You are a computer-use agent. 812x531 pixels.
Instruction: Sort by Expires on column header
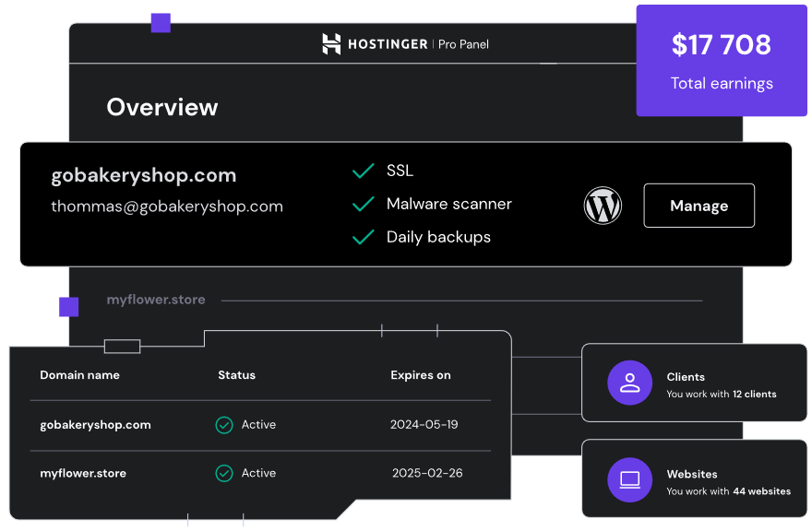click(x=421, y=375)
